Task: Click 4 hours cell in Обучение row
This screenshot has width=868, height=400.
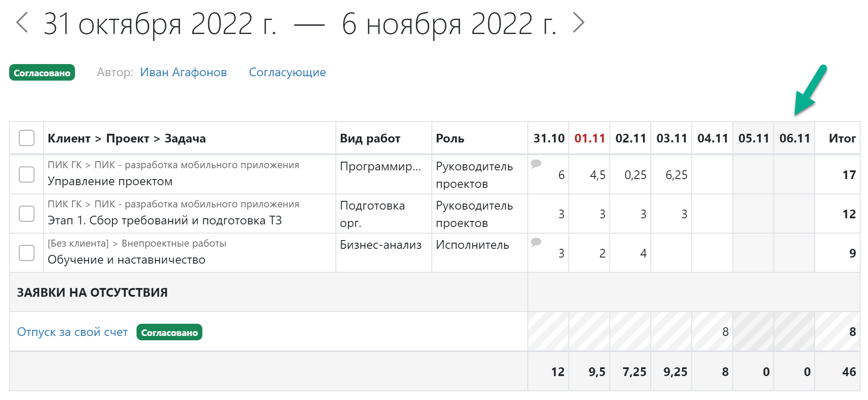Action: click(630, 253)
